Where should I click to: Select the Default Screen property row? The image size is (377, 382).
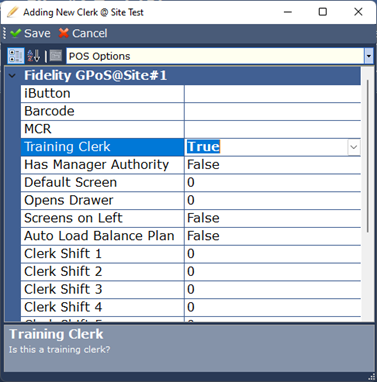pyautogui.click(x=191, y=182)
